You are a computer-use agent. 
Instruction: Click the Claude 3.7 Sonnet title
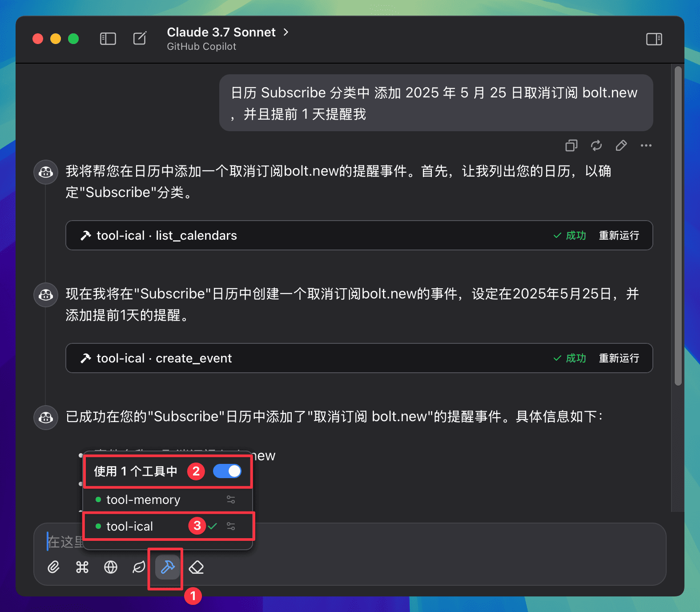point(221,32)
